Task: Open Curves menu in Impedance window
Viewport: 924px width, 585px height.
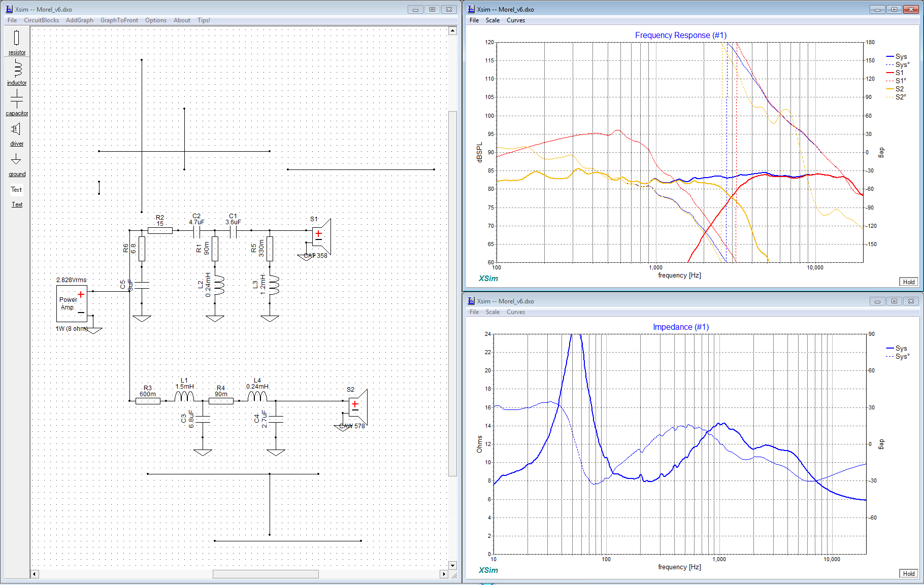Action: click(516, 312)
